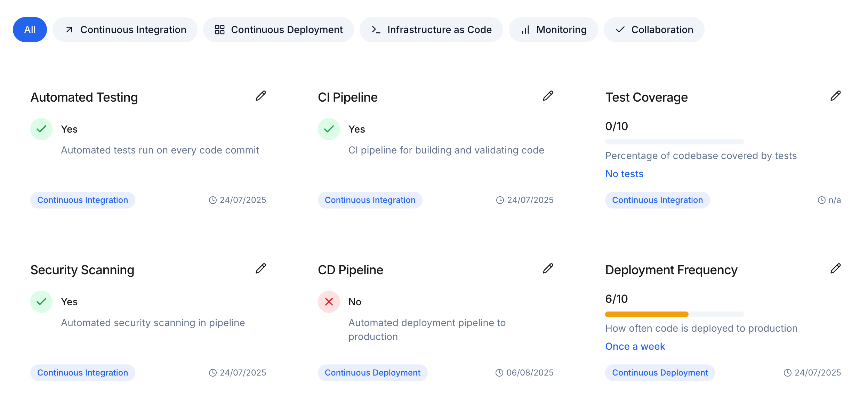
Task: Toggle the Yes status on Security Scanning
Action: (41, 301)
